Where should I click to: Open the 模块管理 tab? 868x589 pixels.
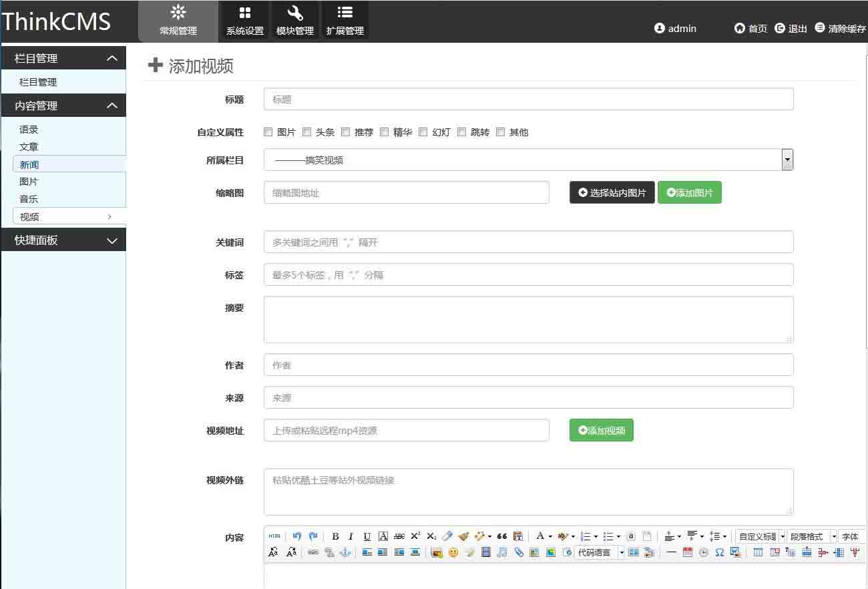tap(294, 21)
